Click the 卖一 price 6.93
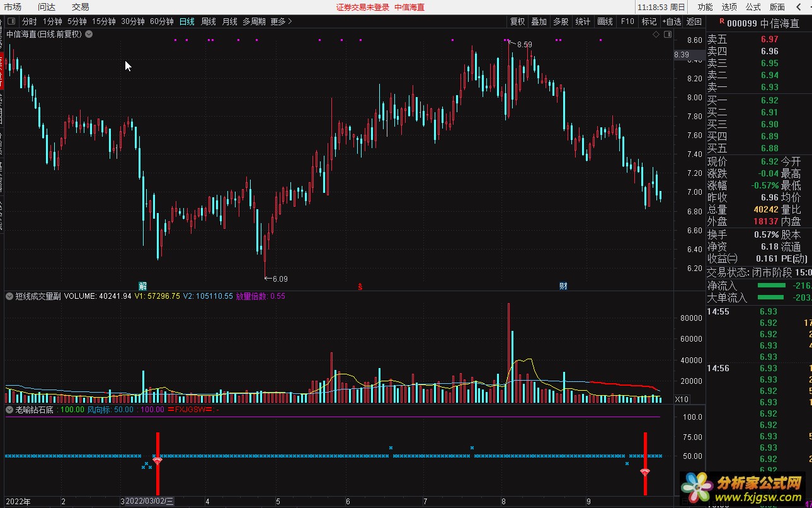 point(769,87)
